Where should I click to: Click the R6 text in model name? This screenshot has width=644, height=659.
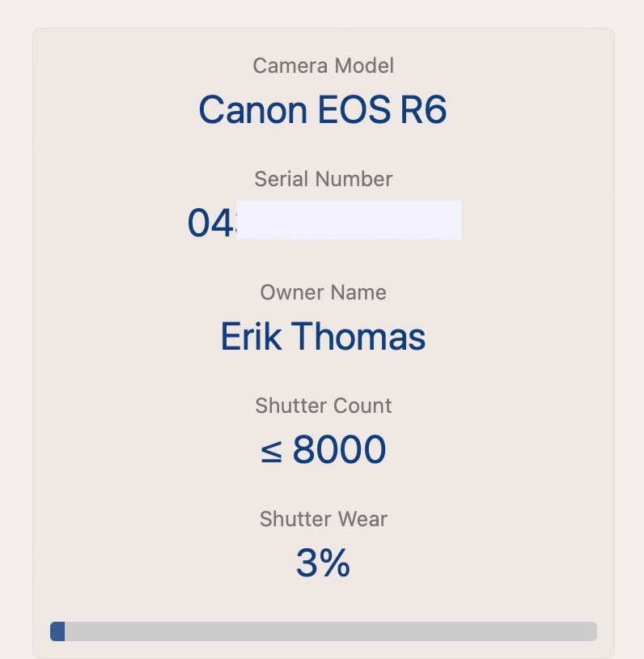[423, 110]
